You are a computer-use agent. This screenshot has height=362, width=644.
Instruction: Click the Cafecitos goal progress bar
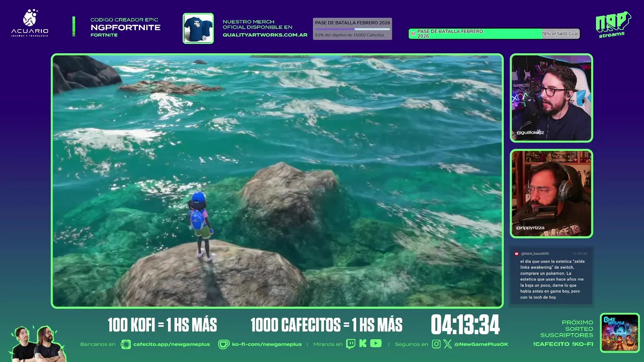pyautogui.click(x=352, y=29)
